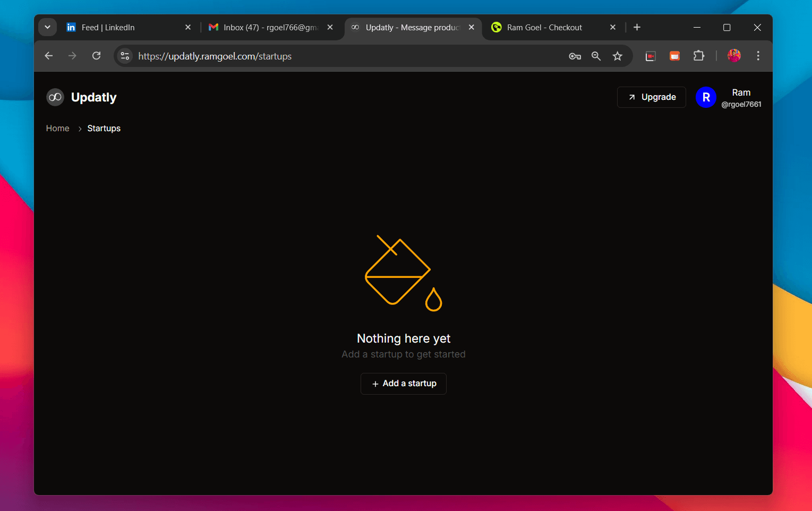Open the Chrome three-dot menu

point(758,56)
